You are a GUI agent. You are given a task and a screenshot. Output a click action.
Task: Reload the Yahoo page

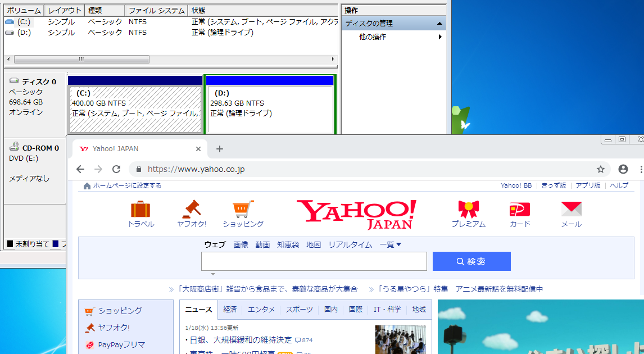click(x=116, y=169)
